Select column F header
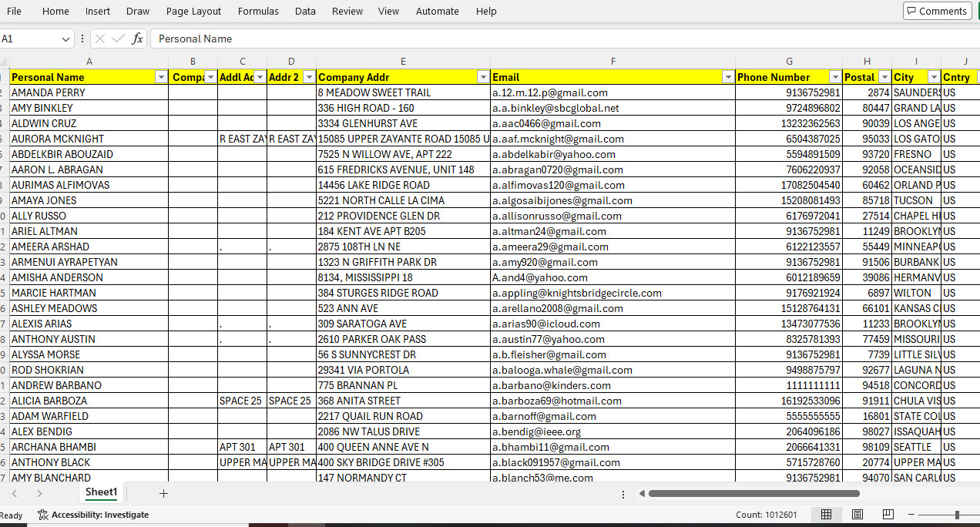Image resolution: width=980 pixels, height=527 pixels. coord(612,62)
